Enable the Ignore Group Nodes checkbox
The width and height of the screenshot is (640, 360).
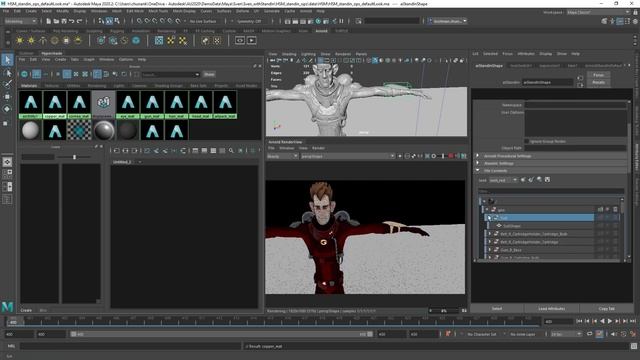click(x=527, y=141)
